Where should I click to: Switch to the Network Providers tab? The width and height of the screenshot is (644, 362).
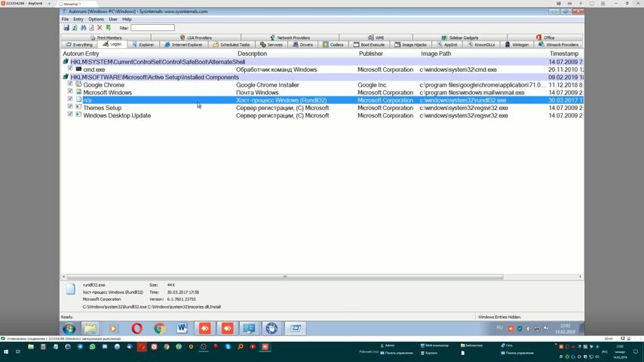tap(290, 38)
